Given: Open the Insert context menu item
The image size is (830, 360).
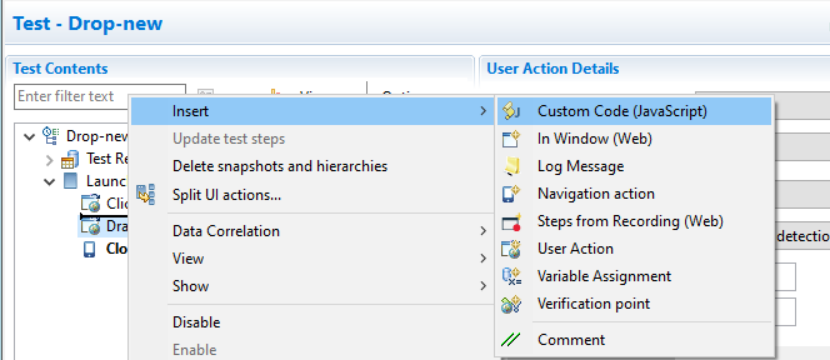Looking at the screenshot, I should tap(312, 111).
